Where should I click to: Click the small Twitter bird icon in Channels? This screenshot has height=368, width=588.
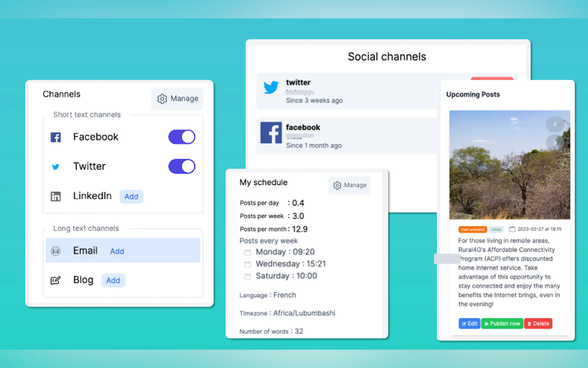pyautogui.click(x=56, y=167)
